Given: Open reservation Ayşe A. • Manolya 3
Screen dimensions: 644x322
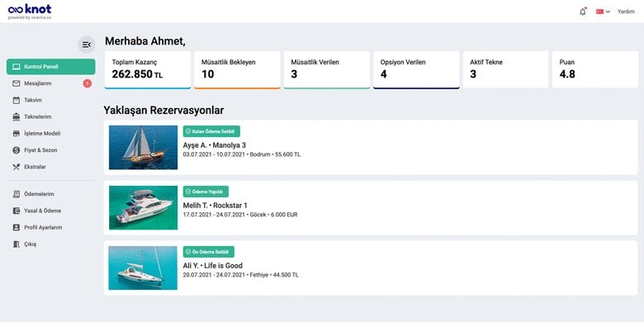Looking at the screenshot, I should pyautogui.click(x=371, y=148).
